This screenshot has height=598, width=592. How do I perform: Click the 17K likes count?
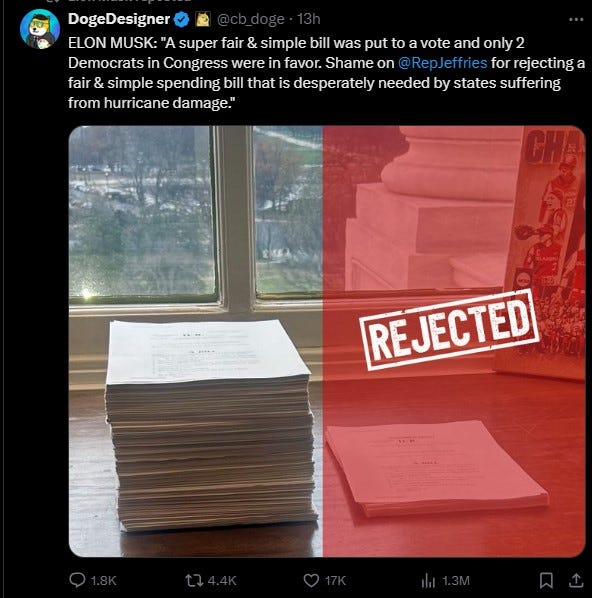tap(335, 580)
